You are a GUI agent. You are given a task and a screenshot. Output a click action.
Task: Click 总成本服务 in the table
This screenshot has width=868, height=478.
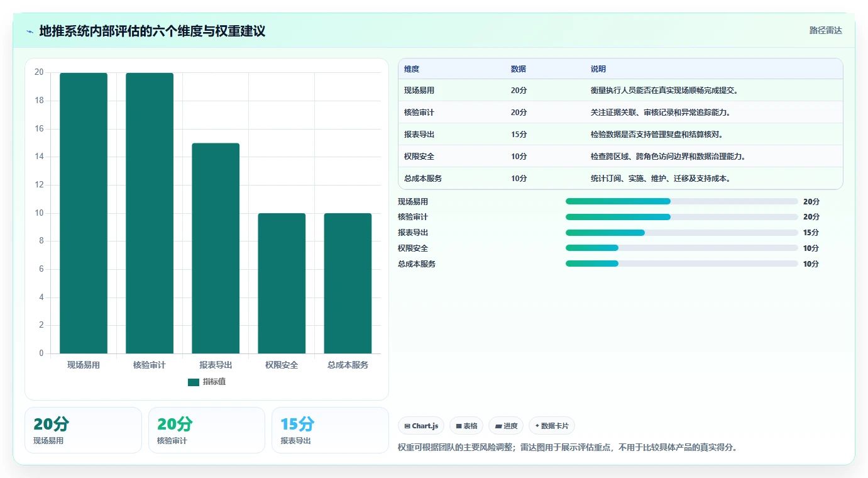tap(423, 179)
